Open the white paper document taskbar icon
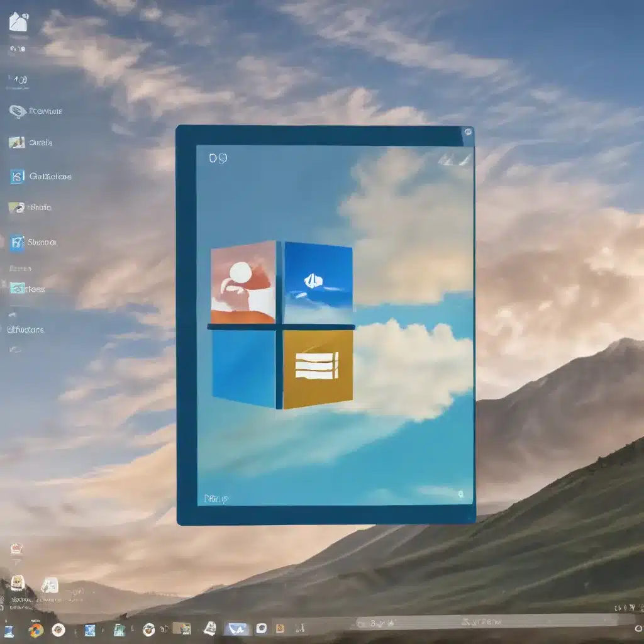The width and height of the screenshot is (644, 644). point(210,628)
